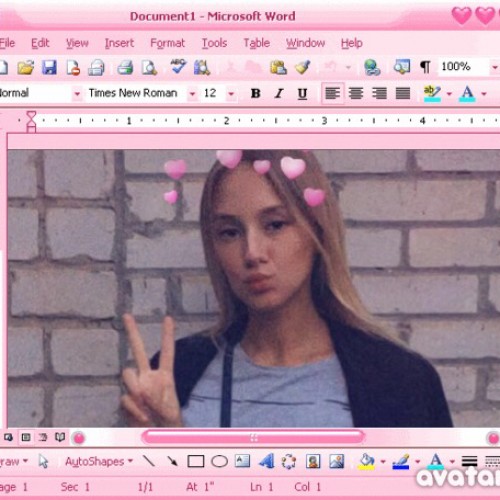Expand the AutoShapes menu
This screenshot has width=500, height=500.
point(99,461)
